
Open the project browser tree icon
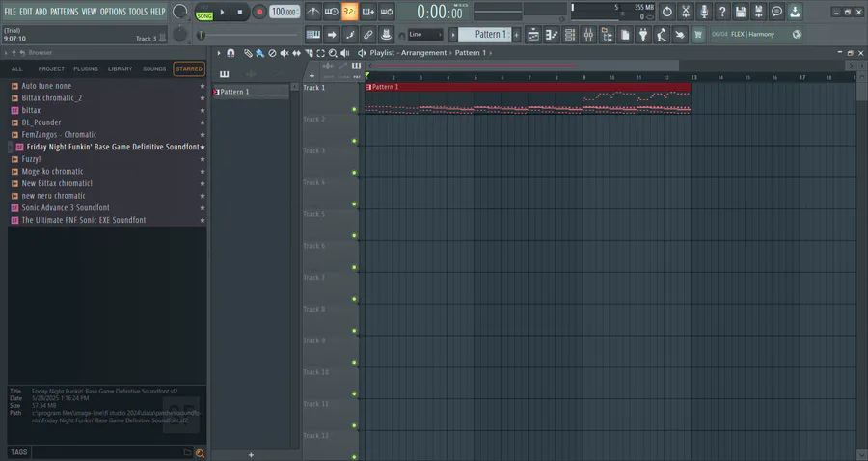(607, 35)
